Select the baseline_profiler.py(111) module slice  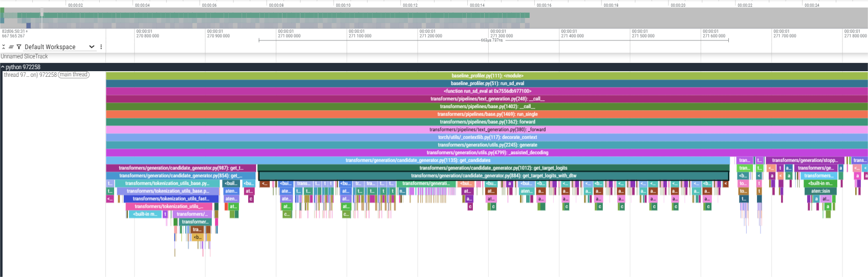(x=487, y=76)
